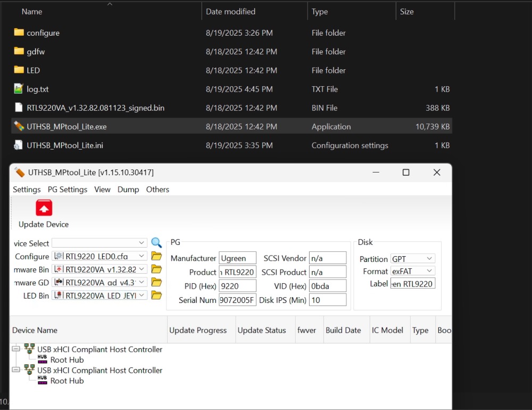Sort file list by Size column
Image resolution: width=532 pixels, height=410 pixels.
pyautogui.click(x=406, y=12)
